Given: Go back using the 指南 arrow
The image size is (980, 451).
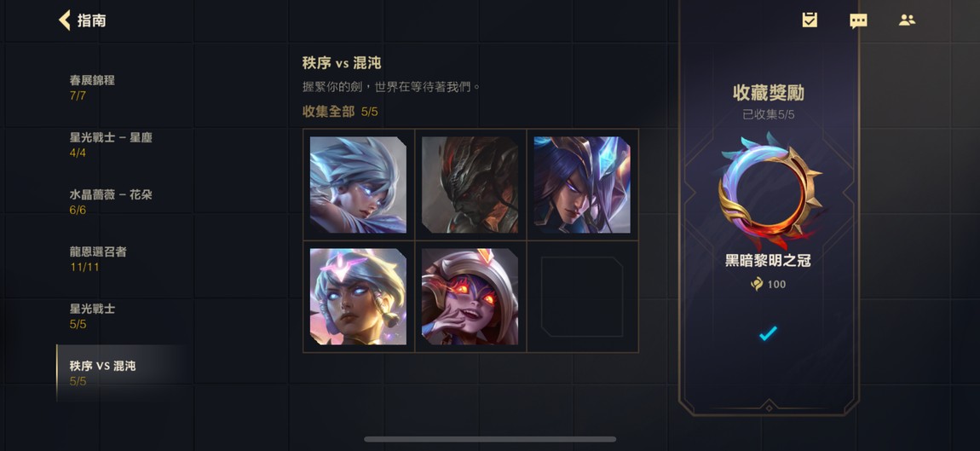Looking at the screenshot, I should (65, 20).
